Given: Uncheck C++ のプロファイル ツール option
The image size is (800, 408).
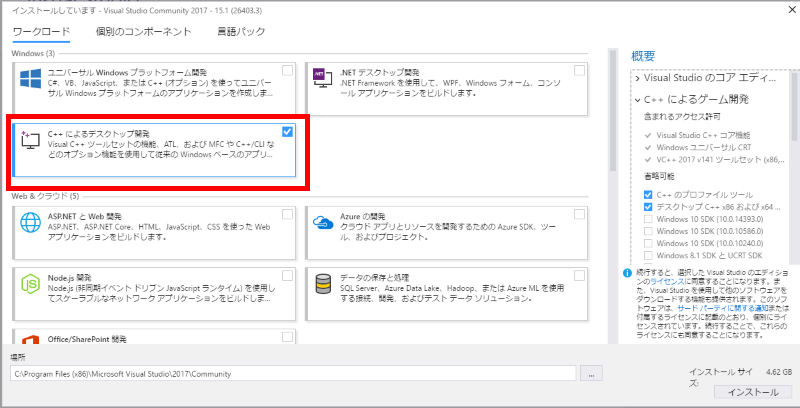Looking at the screenshot, I should [x=648, y=195].
